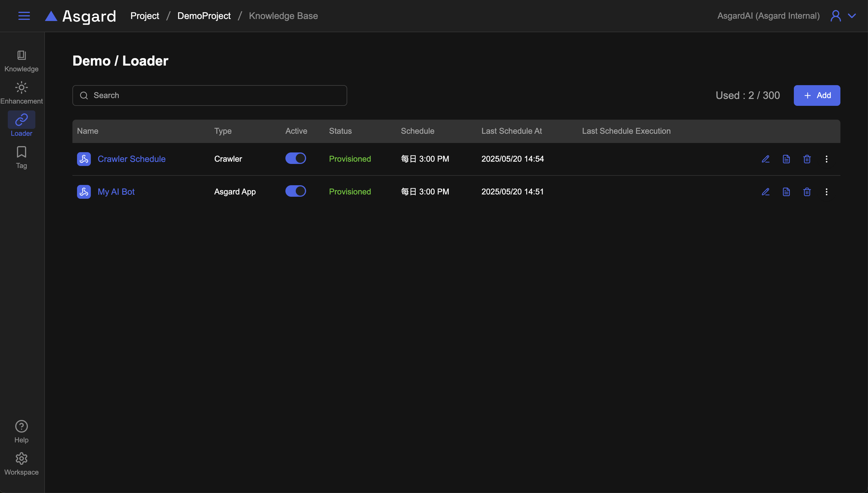
Task: Click the Asgard logo
Action: point(80,16)
